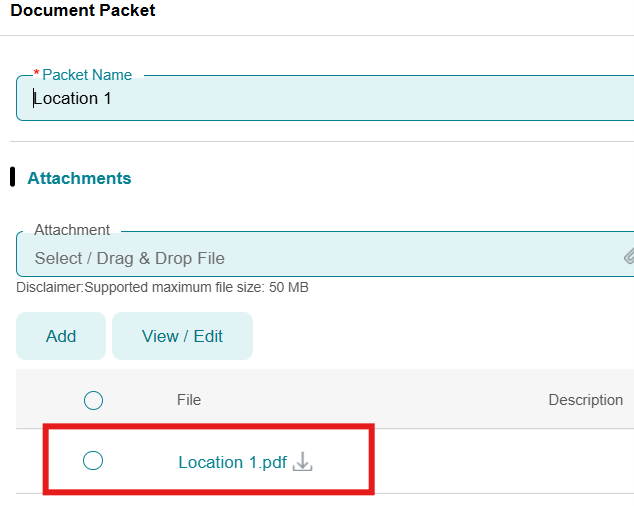Click the red required asterisk marker
Image resolution: width=634 pixels, height=506 pixels.
click(x=37, y=75)
